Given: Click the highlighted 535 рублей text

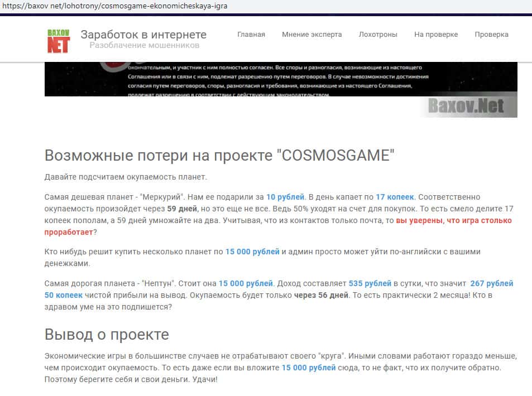Looking at the screenshot, I should click(370, 283).
